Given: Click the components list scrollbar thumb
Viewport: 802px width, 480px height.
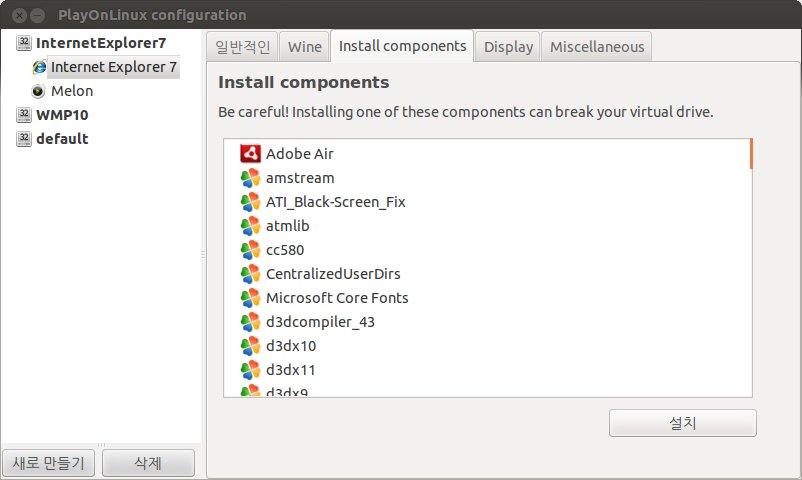Looking at the screenshot, I should (x=751, y=154).
